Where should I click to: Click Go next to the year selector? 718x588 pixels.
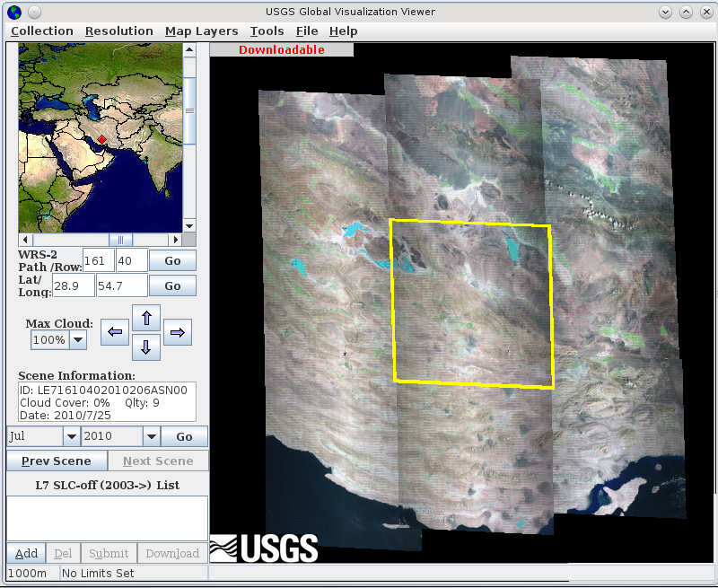[x=184, y=436]
